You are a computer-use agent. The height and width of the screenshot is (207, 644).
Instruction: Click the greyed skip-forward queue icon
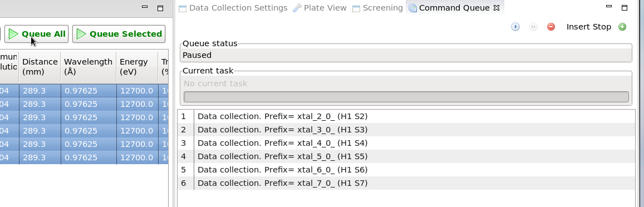(533, 27)
